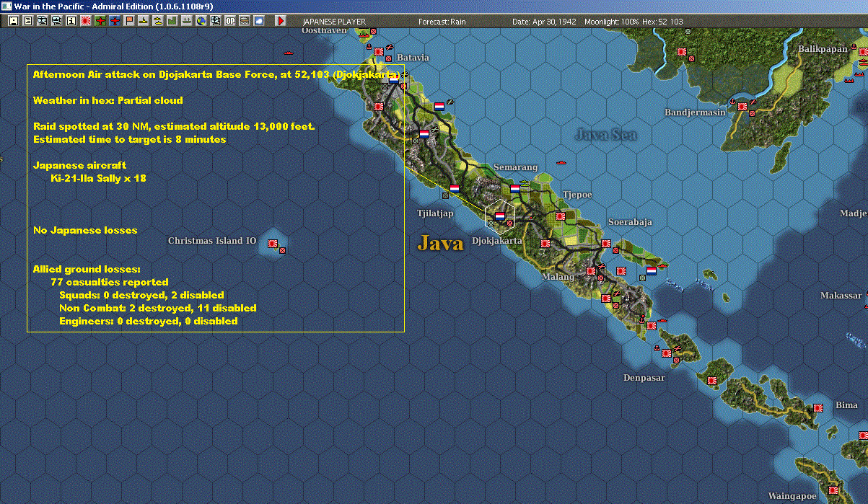Image resolution: width=868 pixels, height=504 pixels.
Task: Select red plane on green background icon
Action: click(100, 21)
